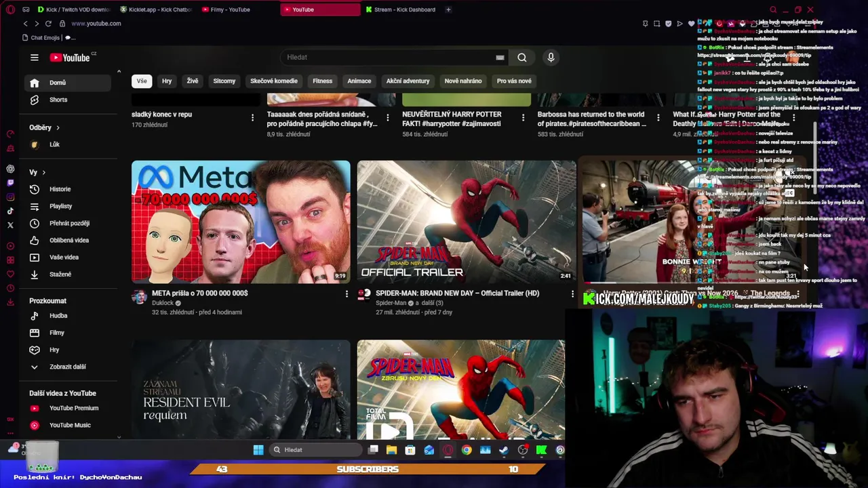The width and height of the screenshot is (868, 488).
Task: Open options menu for Spider-Man Brand New Day video
Action: pyautogui.click(x=572, y=294)
